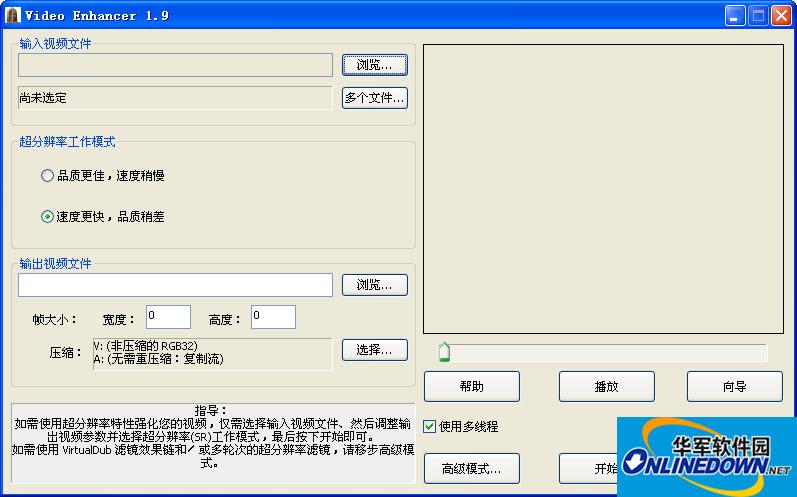Viewport: 797px width, 497px height.
Task: Click the input video file path field
Action: [x=175, y=65]
